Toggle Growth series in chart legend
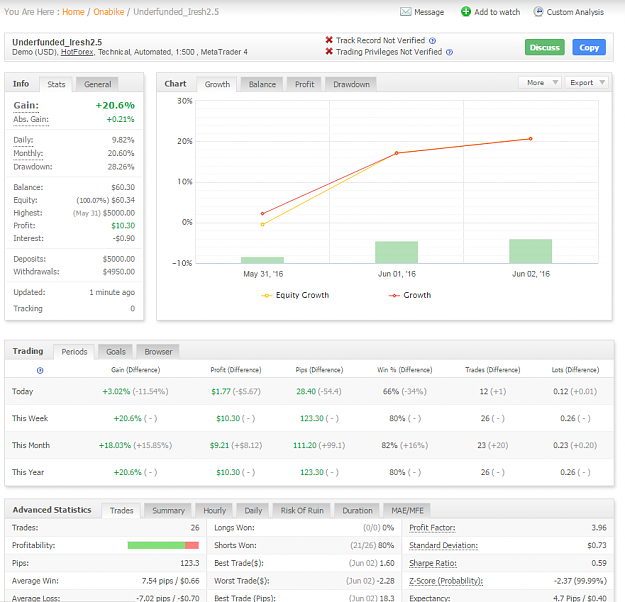 click(410, 295)
